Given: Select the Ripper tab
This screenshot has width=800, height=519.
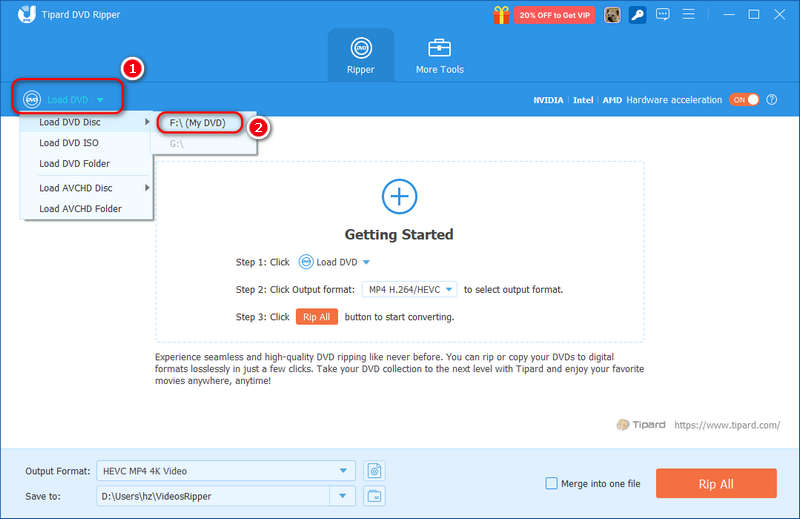Looking at the screenshot, I should click(x=360, y=56).
